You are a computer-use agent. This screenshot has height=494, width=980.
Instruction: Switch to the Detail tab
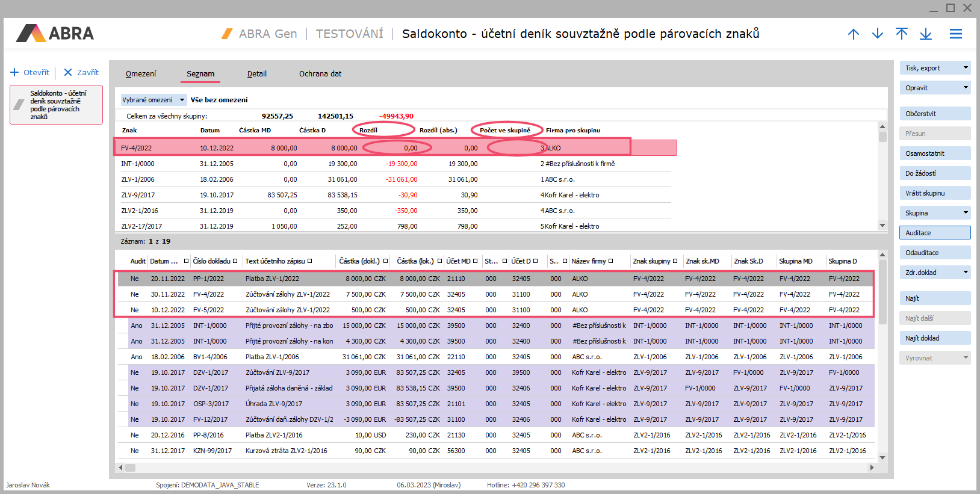[256, 73]
